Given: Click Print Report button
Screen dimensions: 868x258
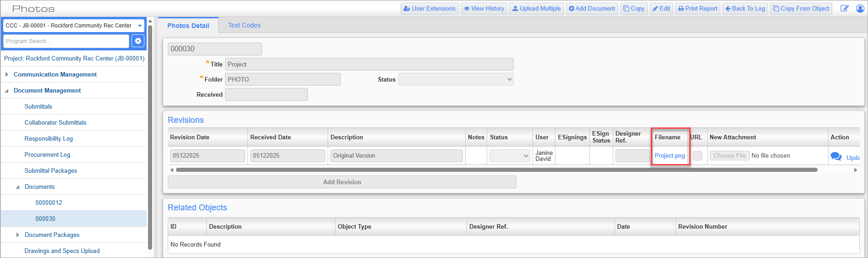Looking at the screenshot, I should [x=698, y=9].
